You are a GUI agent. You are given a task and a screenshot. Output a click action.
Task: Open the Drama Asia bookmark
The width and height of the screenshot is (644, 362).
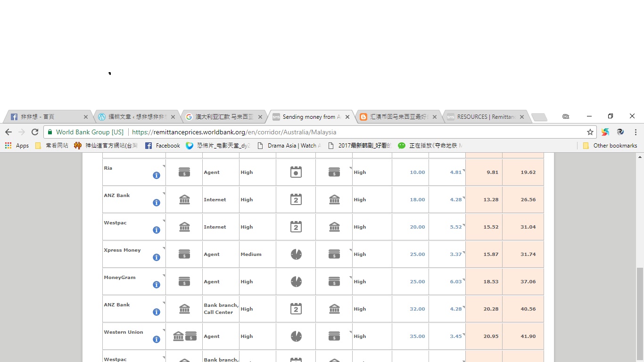pyautogui.click(x=289, y=146)
